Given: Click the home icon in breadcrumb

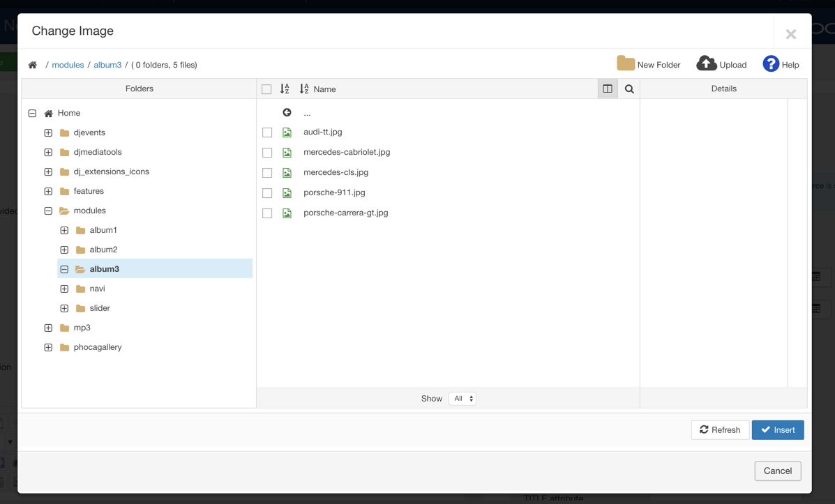Looking at the screenshot, I should click(x=33, y=65).
